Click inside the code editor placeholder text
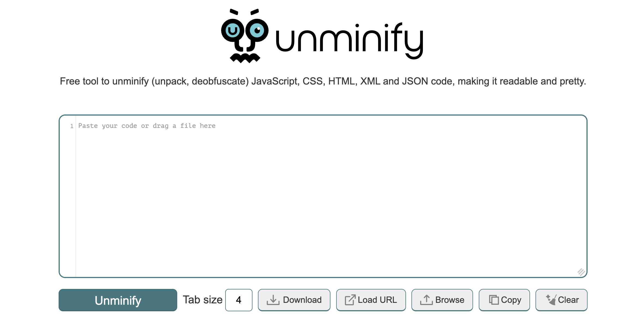This screenshot has width=644, height=326. click(x=147, y=126)
